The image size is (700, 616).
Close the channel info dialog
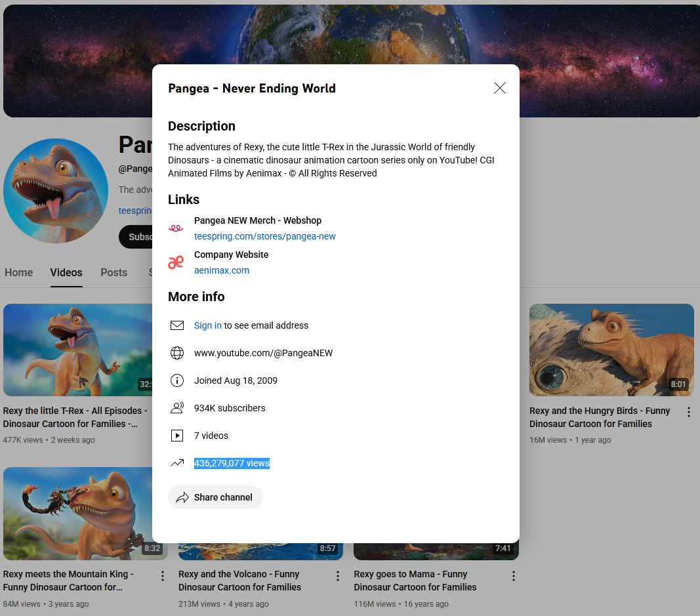tap(500, 88)
